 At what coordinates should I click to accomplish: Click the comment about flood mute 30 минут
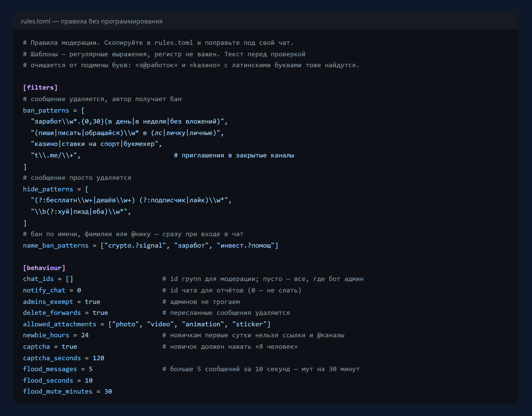click(x=261, y=369)
